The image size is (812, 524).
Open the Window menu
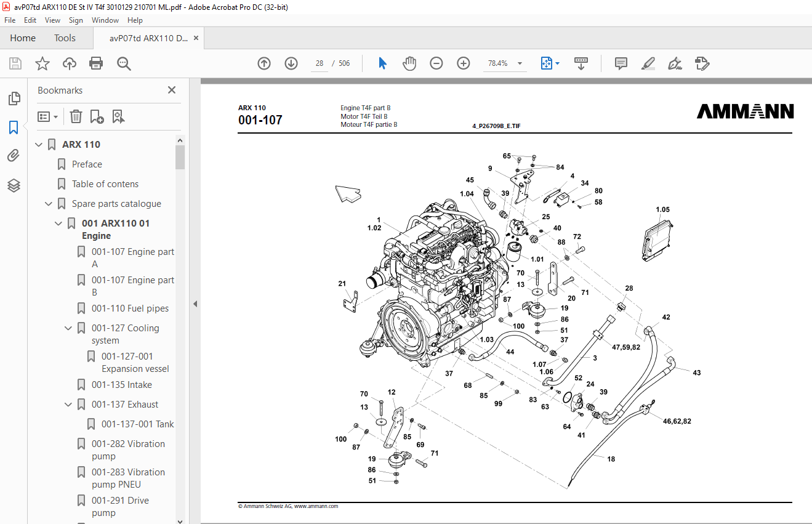[105, 20]
